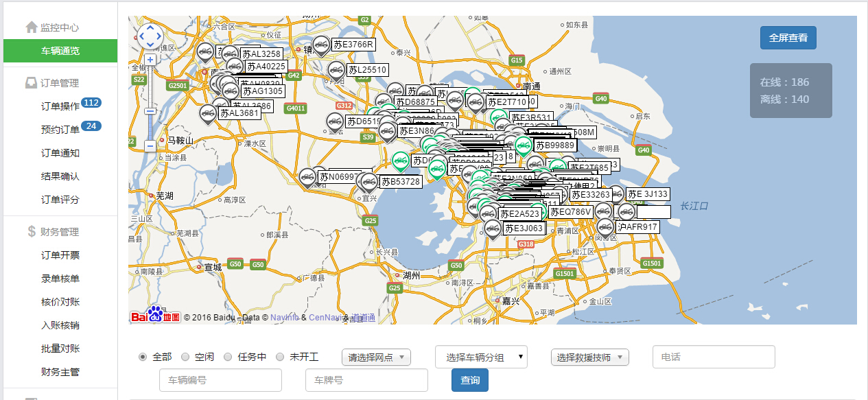Image resolution: width=868 pixels, height=400 pixels.
Task: Select vehicle marker 苏B53728 on map
Action: (369, 182)
